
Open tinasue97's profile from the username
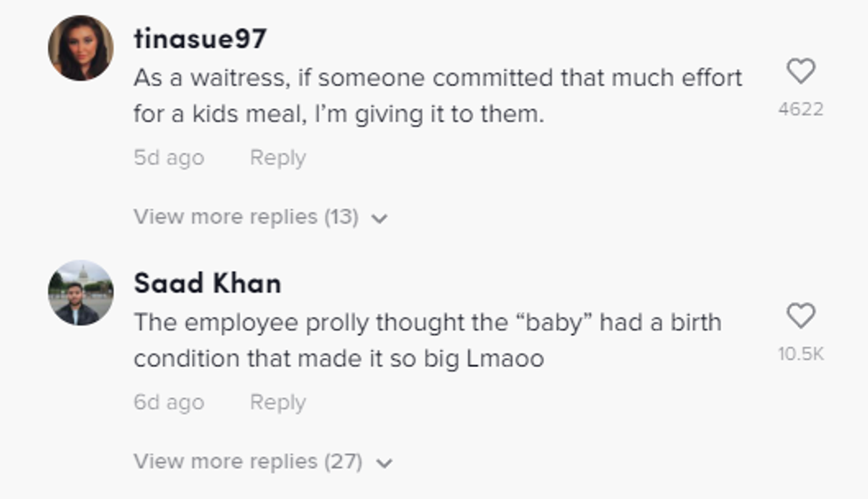200,39
